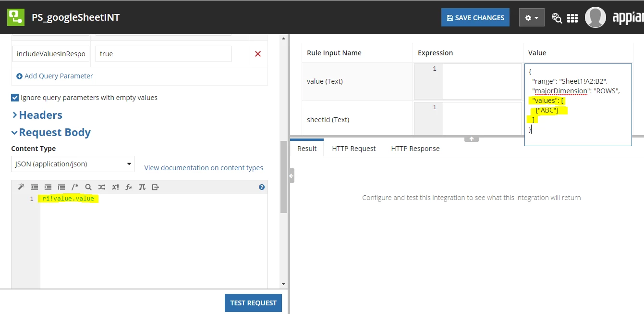Remove includeValuesInRespo parameter with red X
The width and height of the screenshot is (644, 314).
(258, 54)
